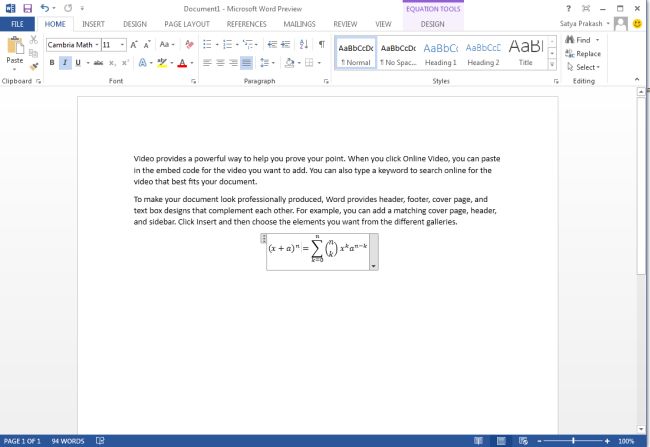
Task: Toggle Superscript formatting
Action: click(x=125, y=63)
